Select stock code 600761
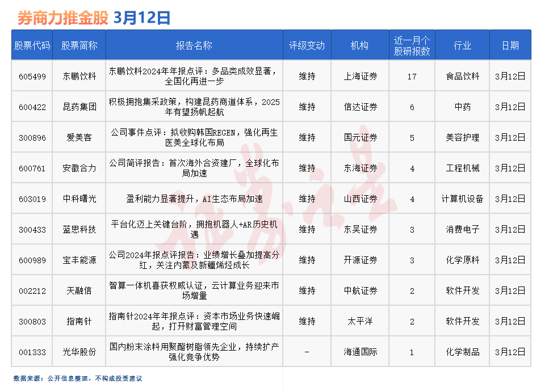Screen dimensions: 549x392 click(x=32, y=168)
